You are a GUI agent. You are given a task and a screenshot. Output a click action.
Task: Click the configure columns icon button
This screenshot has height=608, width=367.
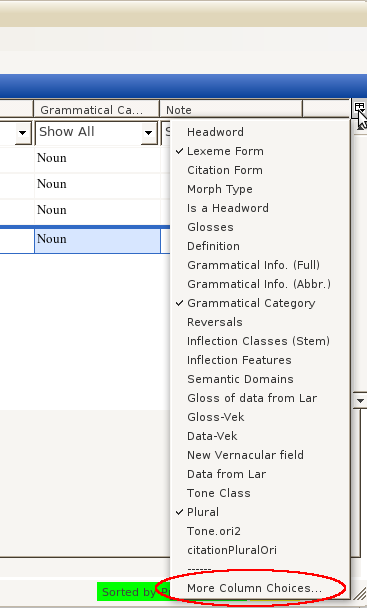click(x=359, y=109)
